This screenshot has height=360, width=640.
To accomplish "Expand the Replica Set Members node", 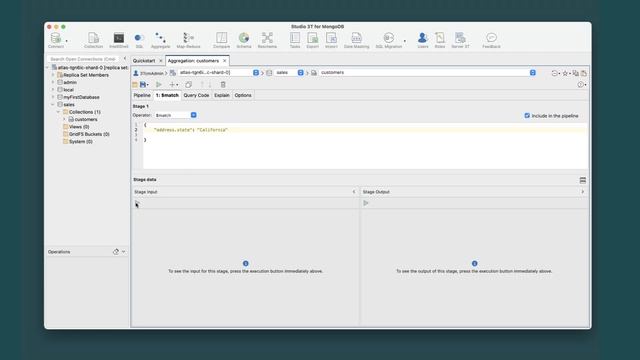I will 53,75.
